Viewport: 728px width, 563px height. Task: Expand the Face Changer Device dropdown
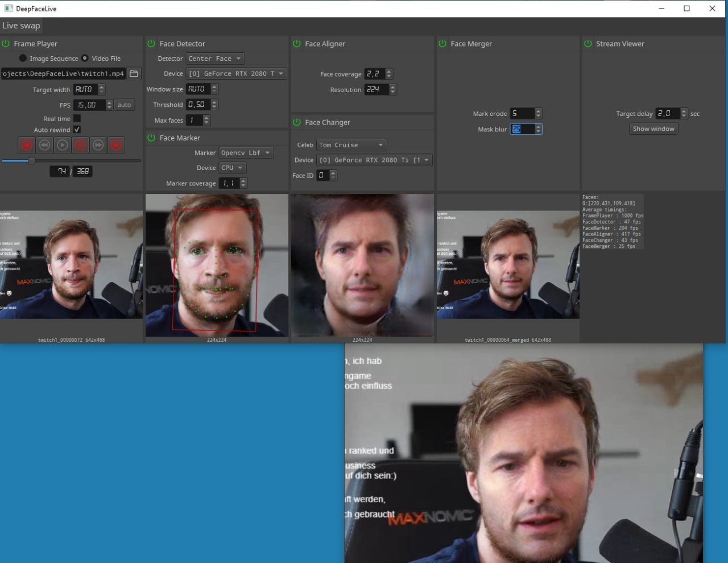coord(374,160)
